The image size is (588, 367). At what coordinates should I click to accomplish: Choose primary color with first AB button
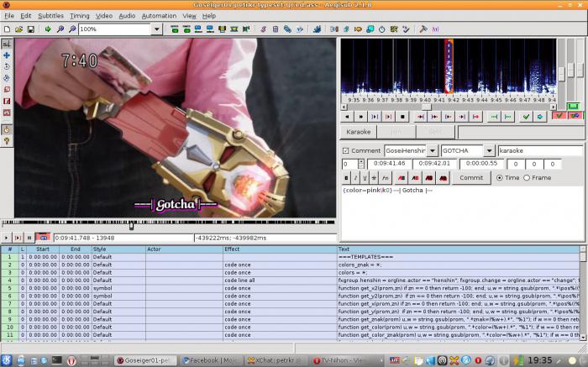tap(402, 178)
